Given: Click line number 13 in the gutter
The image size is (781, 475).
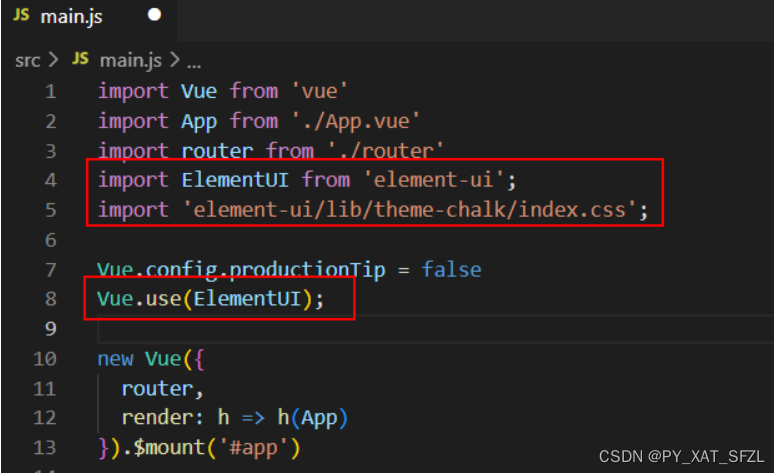Looking at the screenshot, I should [x=45, y=448].
